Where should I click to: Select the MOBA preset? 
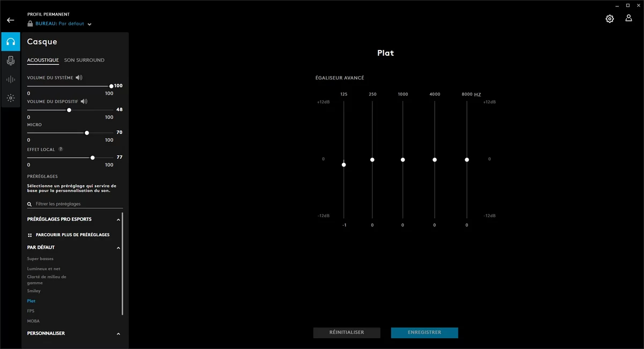click(x=33, y=321)
